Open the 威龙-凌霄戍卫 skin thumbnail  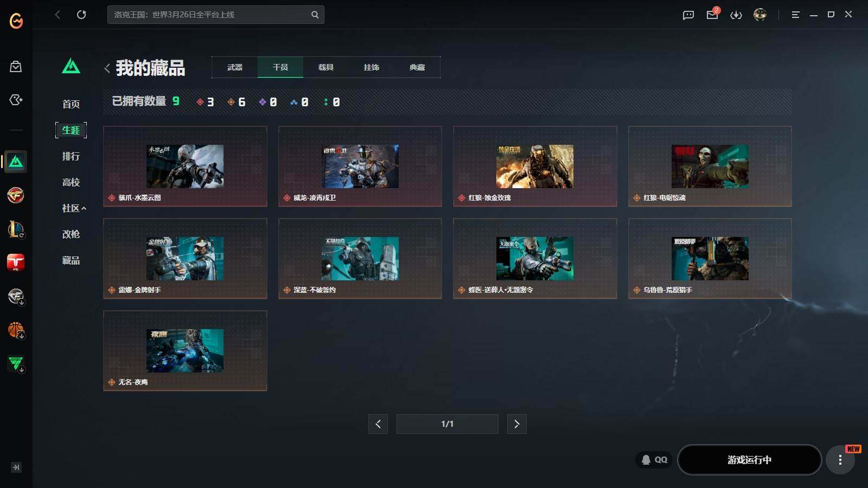pyautogui.click(x=360, y=166)
